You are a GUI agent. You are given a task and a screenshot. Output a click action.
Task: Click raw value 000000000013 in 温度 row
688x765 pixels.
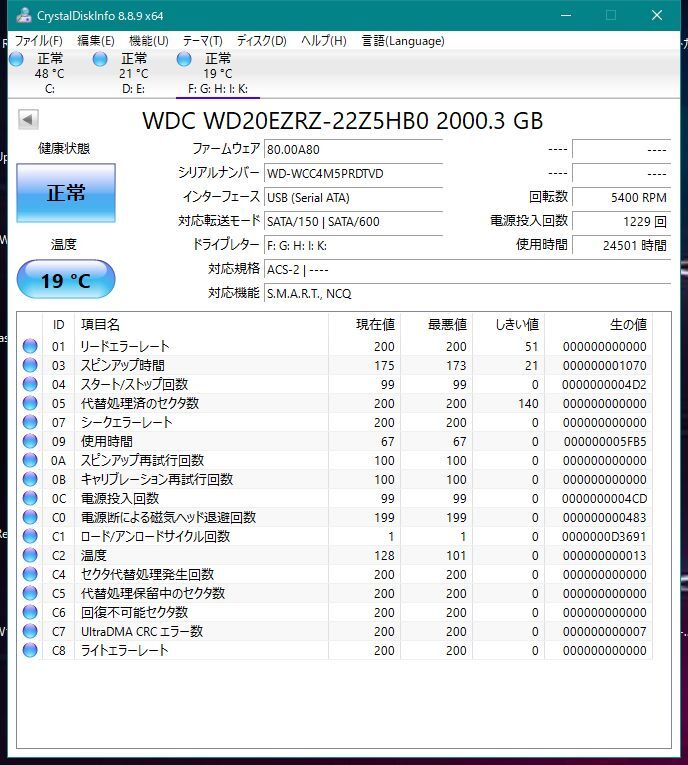click(604, 556)
